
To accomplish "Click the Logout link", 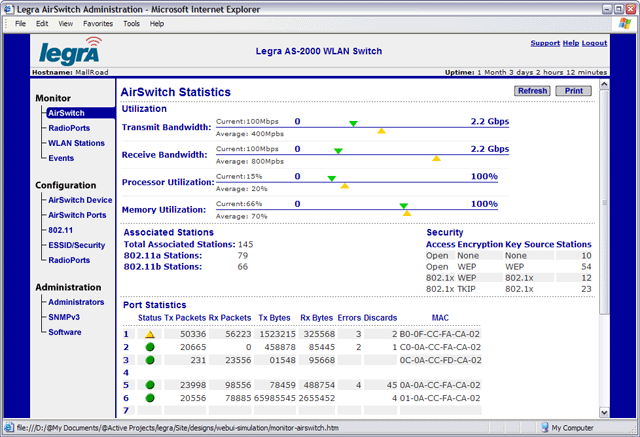I will point(594,43).
